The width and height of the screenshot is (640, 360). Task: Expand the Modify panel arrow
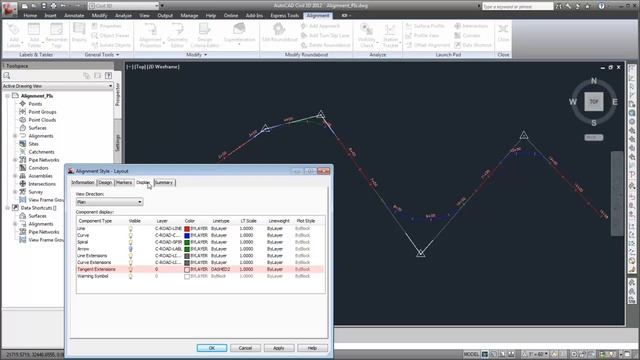[x=205, y=55]
